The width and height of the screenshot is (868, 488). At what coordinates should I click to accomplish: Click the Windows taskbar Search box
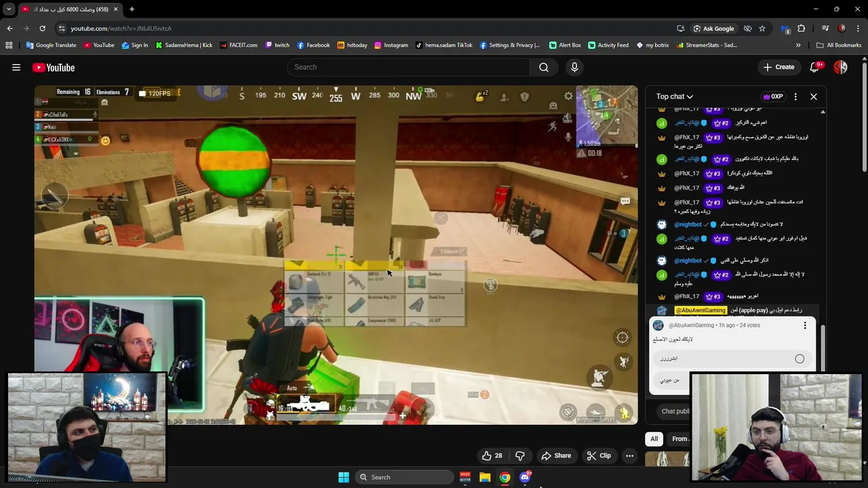(x=403, y=477)
